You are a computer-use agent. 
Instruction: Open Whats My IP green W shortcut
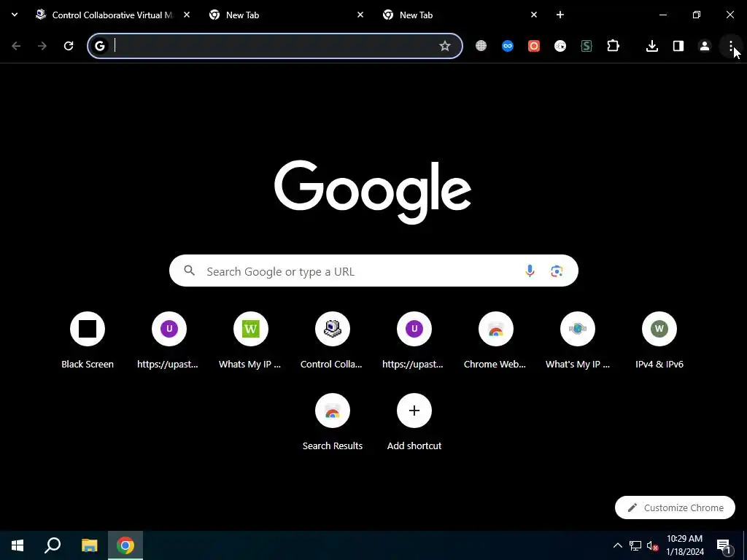[251, 341]
